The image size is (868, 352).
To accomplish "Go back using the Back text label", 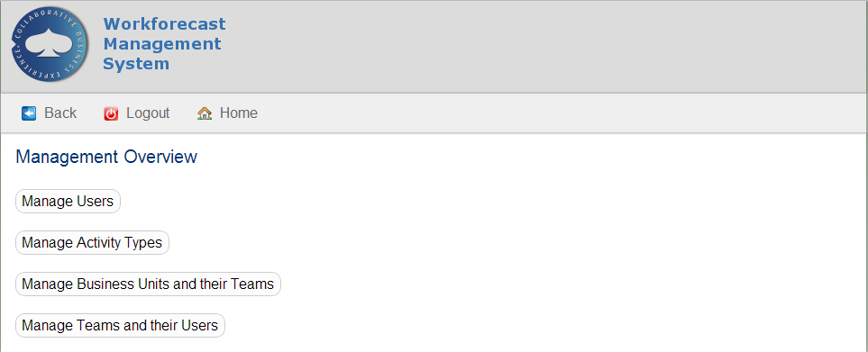I will pos(60,113).
